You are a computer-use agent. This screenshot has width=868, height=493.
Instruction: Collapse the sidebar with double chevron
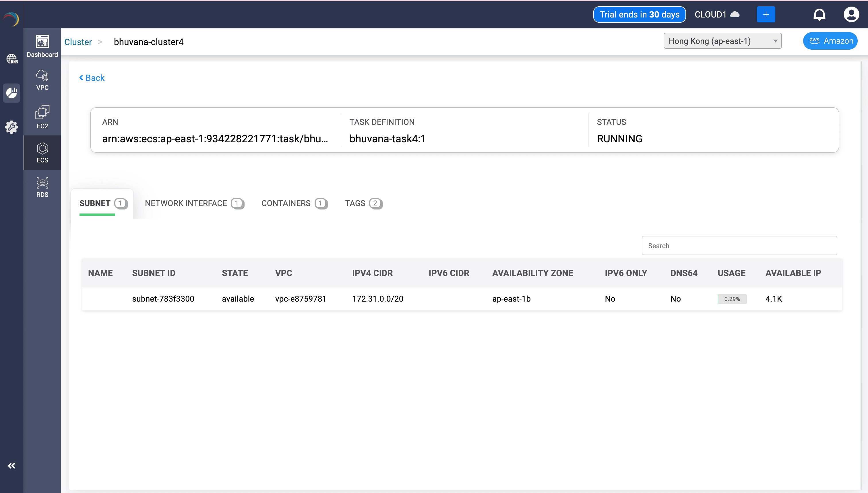(x=11, y=465)
